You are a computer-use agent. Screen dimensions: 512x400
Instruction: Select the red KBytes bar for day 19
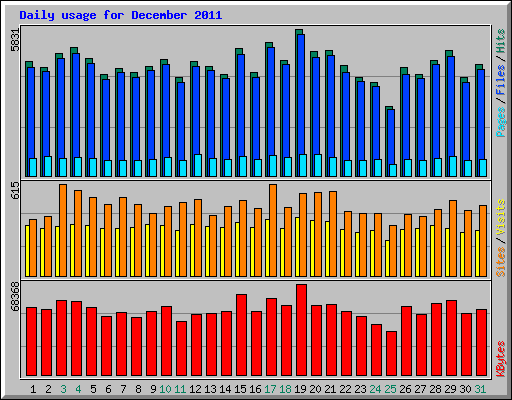(301, 330)
